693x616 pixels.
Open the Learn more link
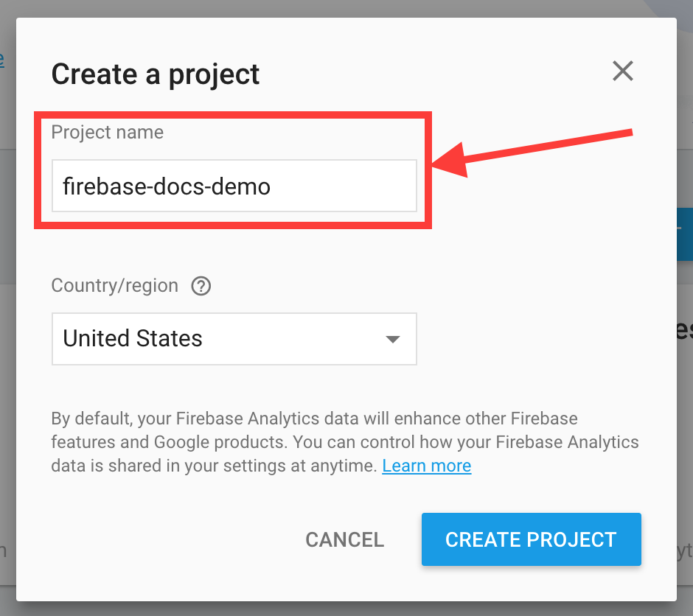426,466
